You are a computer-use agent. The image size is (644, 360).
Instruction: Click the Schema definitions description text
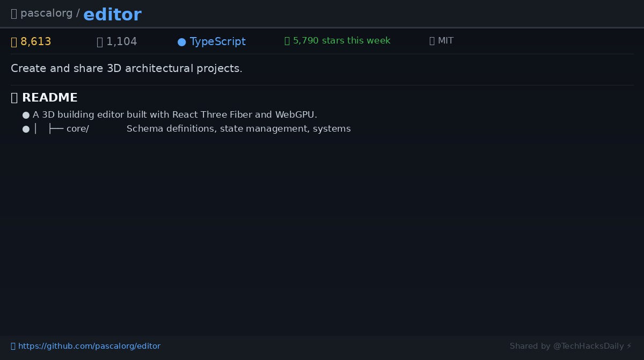[x=239, y=129]
